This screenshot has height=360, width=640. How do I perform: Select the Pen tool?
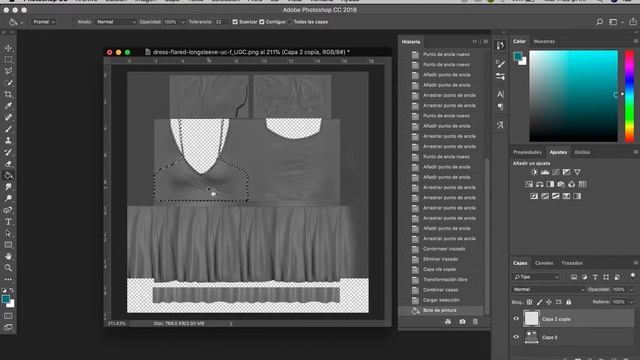(x=8, y=210)
